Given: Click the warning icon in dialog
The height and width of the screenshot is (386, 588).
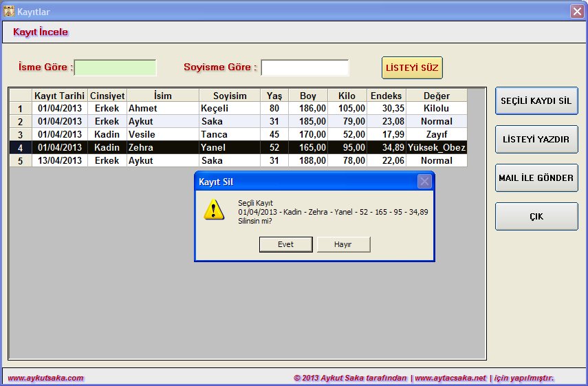Looking at the screenshot, I should click(214, 210).
